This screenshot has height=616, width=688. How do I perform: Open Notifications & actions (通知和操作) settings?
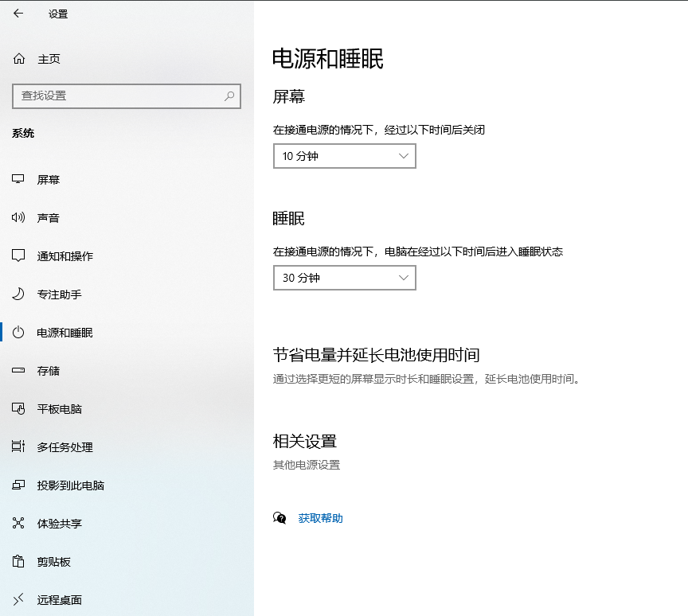tap(64, 255)
